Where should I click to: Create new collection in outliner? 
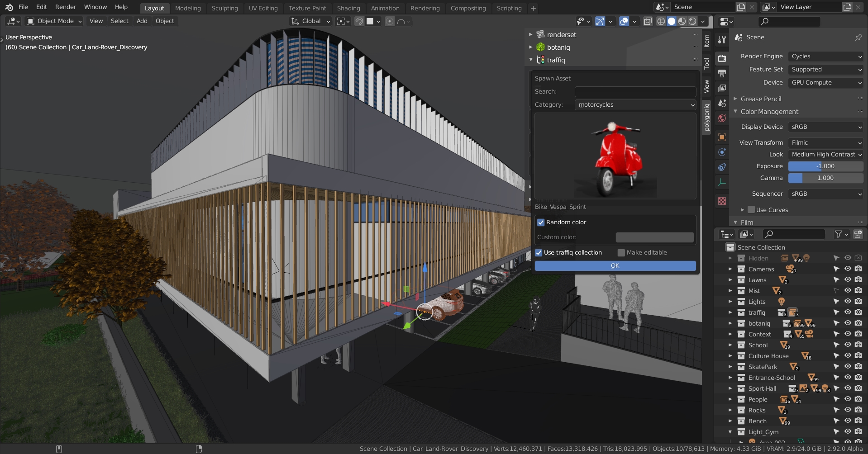[858, 234]
